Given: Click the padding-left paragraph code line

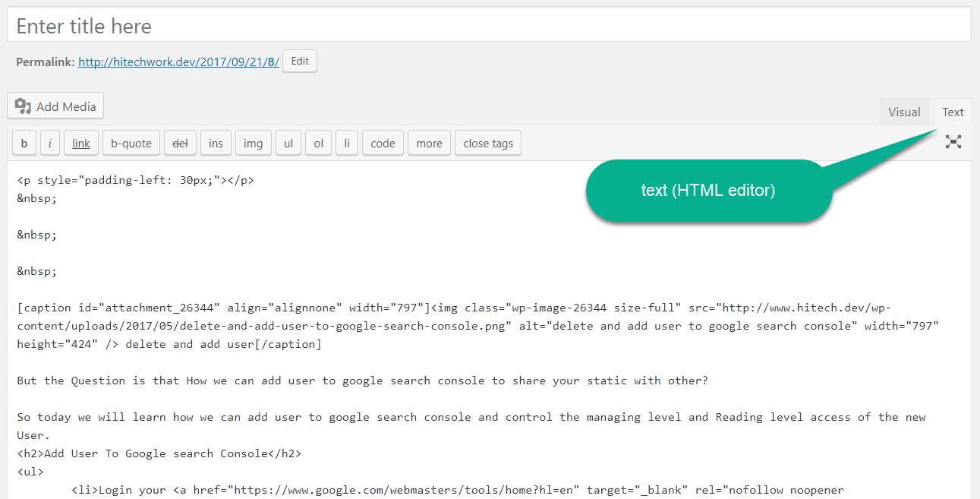Looking at the screenshot, I should coord(135,181).
